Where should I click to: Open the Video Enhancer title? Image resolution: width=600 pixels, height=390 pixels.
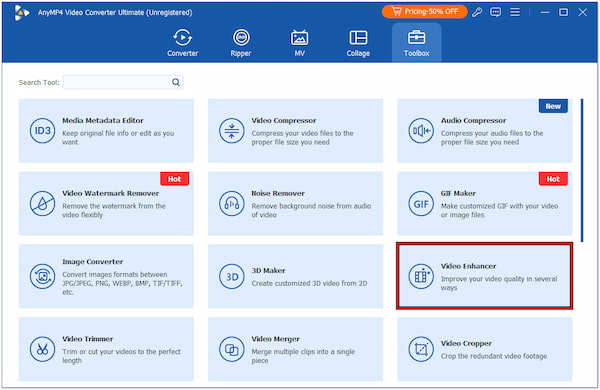point(468,266)
